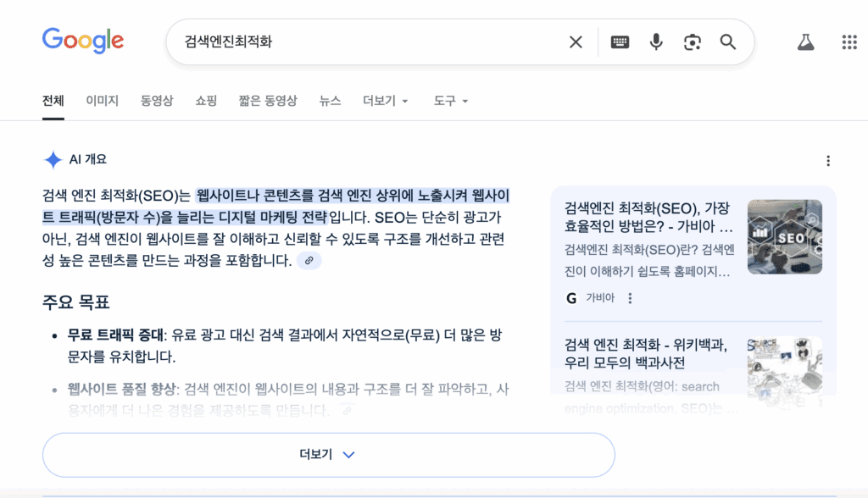Image resolution: width=868 pixels, height=498 pixels.
Task: Click the Google logo
Action: [x=83, y=41]
